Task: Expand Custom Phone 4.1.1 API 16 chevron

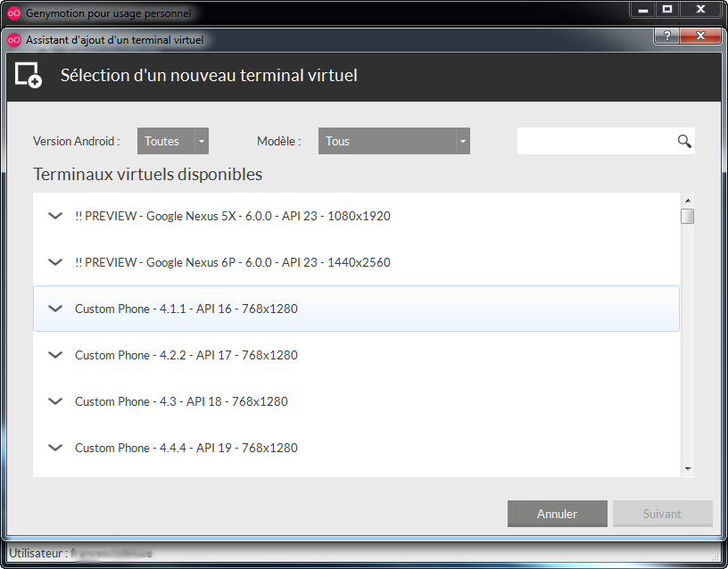Action: 55,309
